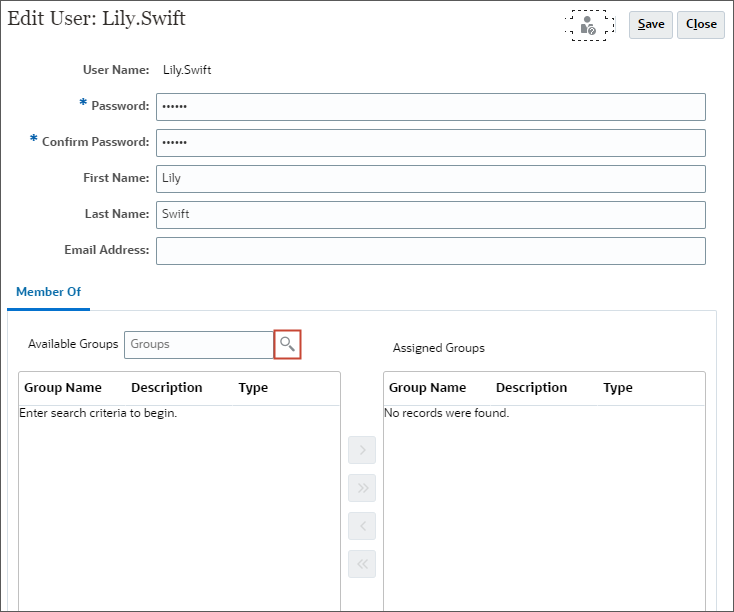Click the double right arrow move-all button
This screenshot has height=612, width=734.
pos(362,488)
